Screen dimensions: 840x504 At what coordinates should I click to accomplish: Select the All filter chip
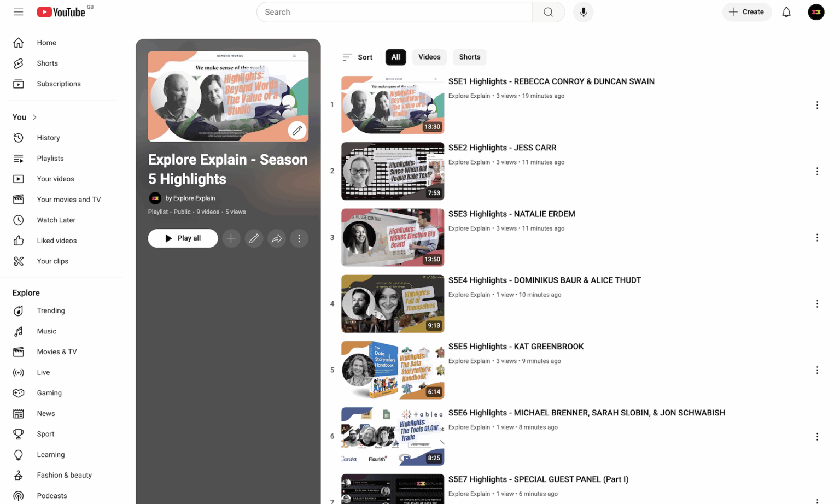[x=395, y=57]
